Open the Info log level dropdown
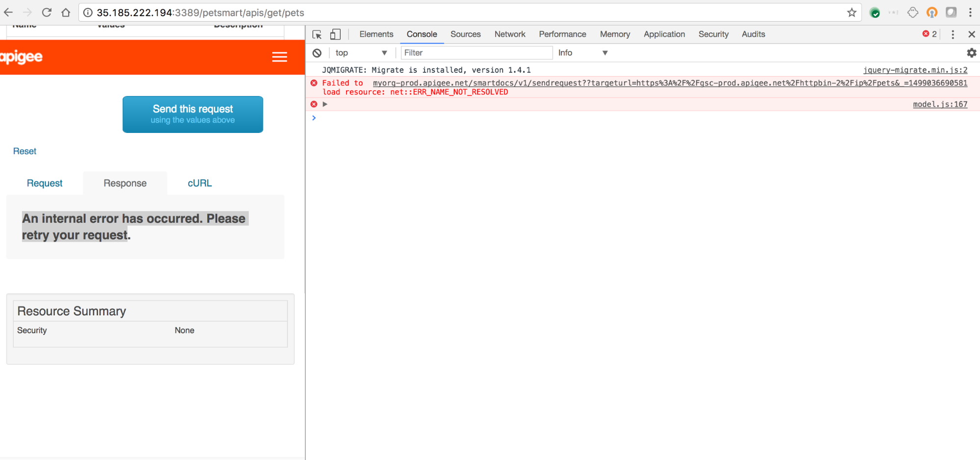Viewport: 980px width, 460px height. 582,53
